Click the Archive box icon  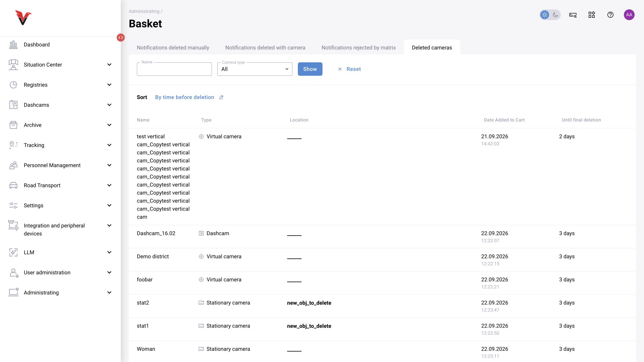click(13, 125)
